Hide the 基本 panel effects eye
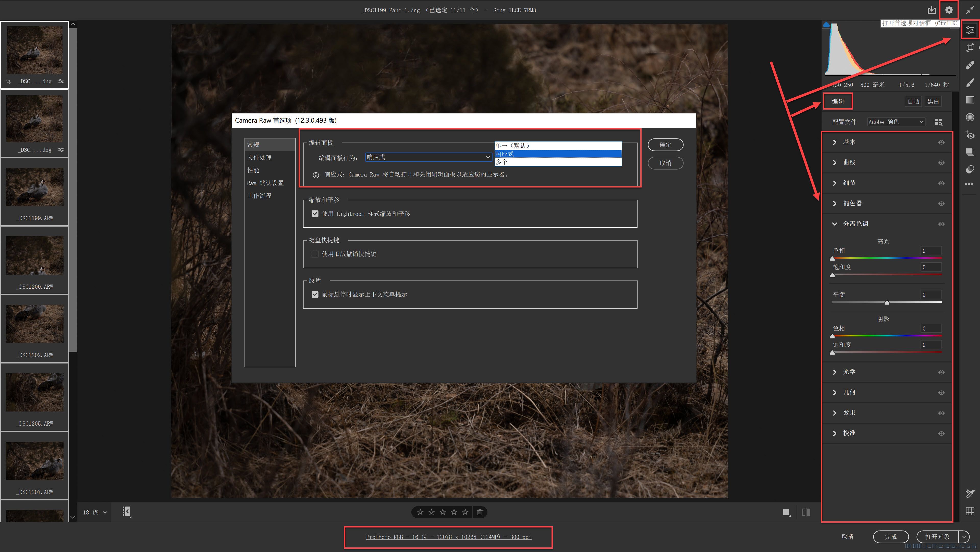 click(941, 142)
